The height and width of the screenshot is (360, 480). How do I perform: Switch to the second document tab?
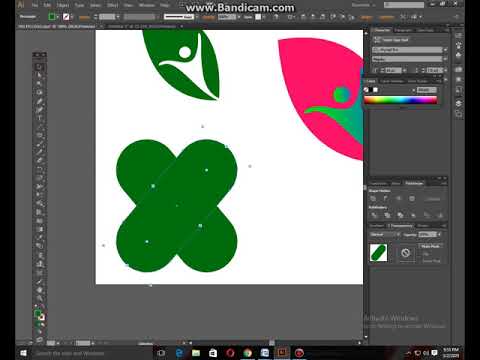point(142,26)
